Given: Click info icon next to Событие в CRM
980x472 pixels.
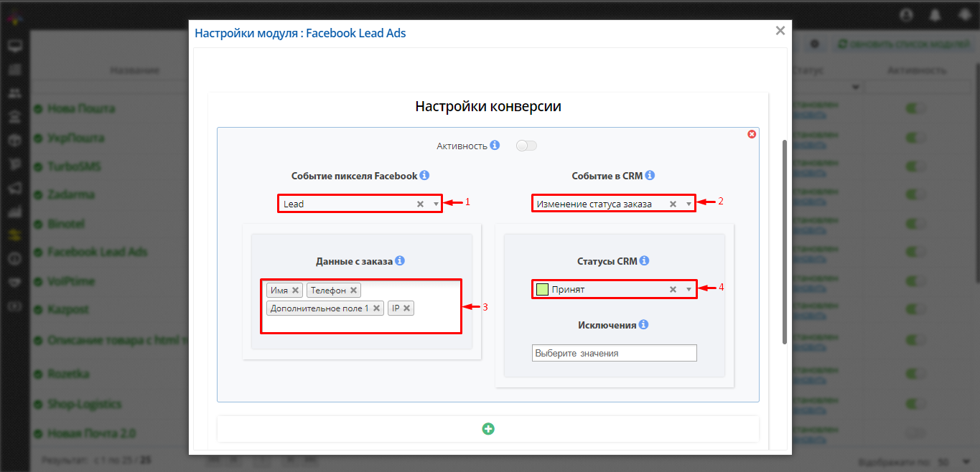Looking at the screenshot, I should [x=650, y=176].
